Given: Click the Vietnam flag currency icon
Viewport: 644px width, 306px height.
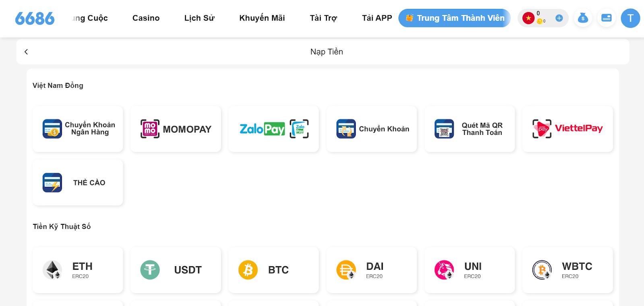Looking at the screenshot, I should 528,18.
